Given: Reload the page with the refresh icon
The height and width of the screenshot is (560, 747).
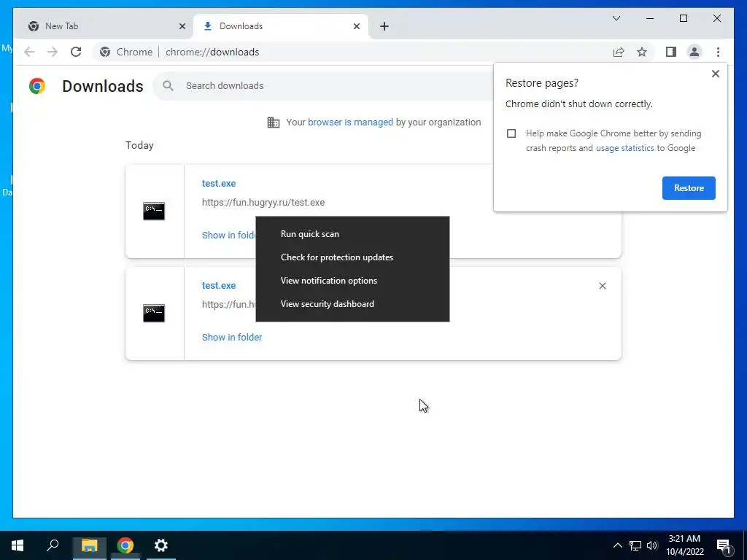Looking at the screenshot, I should coord(76,52).
